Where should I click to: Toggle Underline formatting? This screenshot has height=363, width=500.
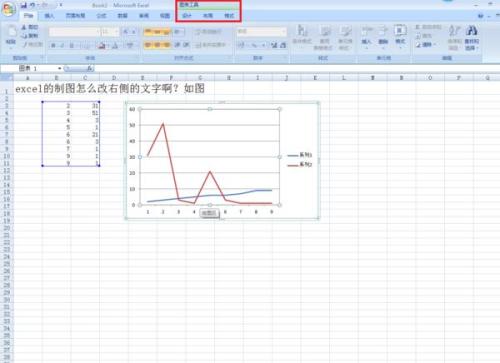point(71,46)
